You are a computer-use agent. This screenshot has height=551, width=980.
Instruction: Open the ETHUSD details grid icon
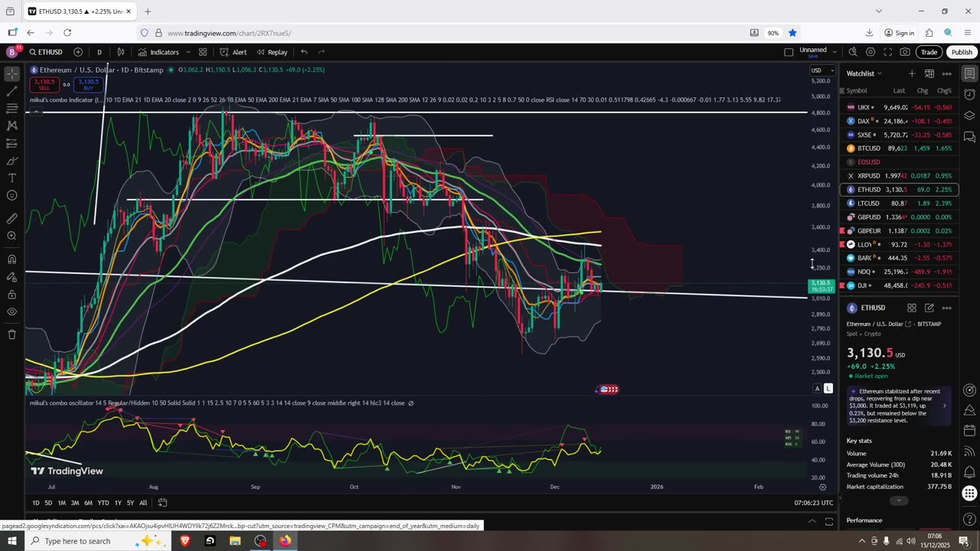(911, 308)
